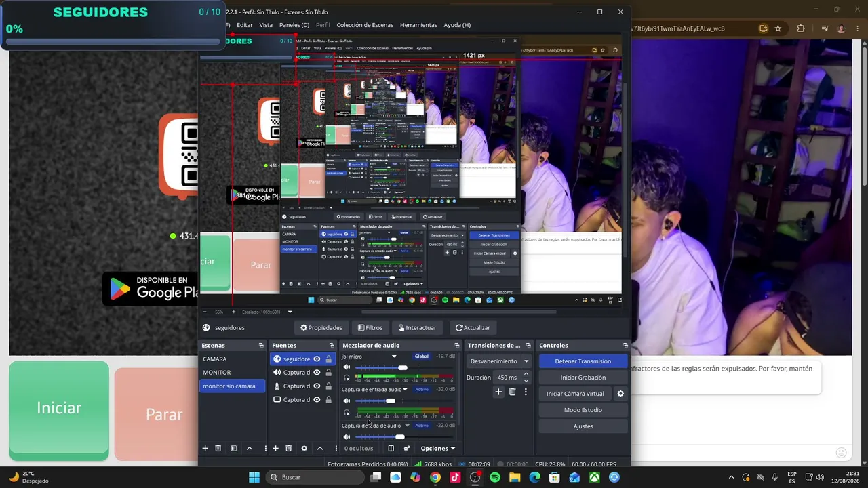Expand the Opciones menu in the audio mixer
Viewport: 868px width, 488px height.
click(x=437, y=448)
